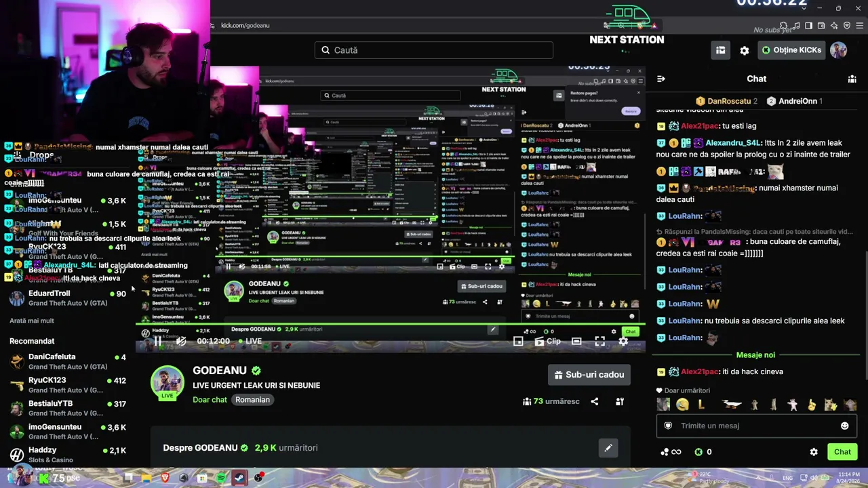Click the Obține KICKs button
This screenshot has width=868, height=488.
pyautogui.click(x=791, y=50)
